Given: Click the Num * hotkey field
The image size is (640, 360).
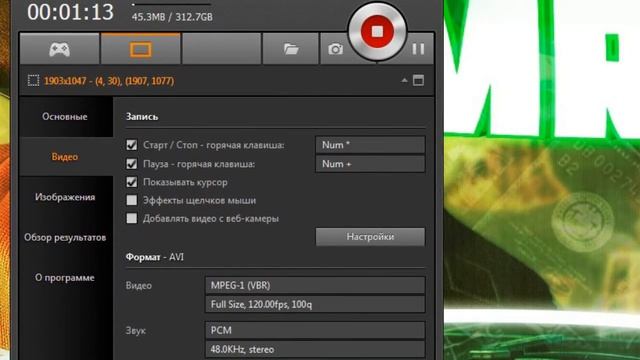Looking at the screenshot, I should 370,145.
